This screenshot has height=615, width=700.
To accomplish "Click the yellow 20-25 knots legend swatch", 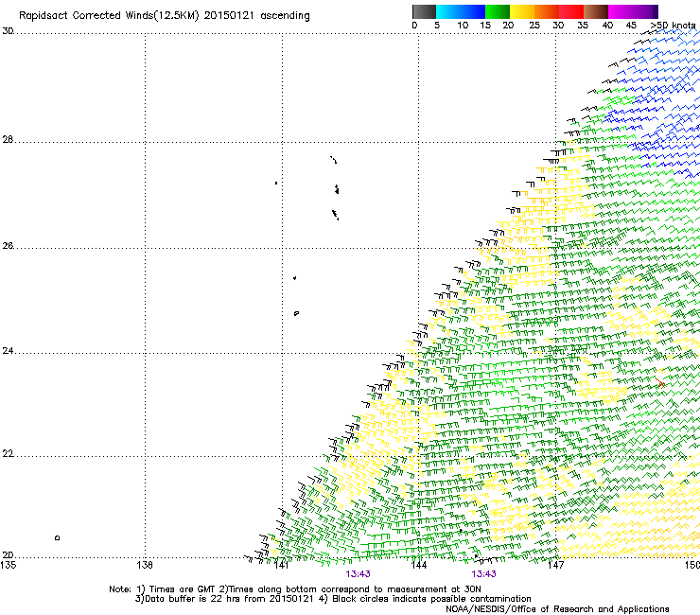I will (x=522, y=11).
